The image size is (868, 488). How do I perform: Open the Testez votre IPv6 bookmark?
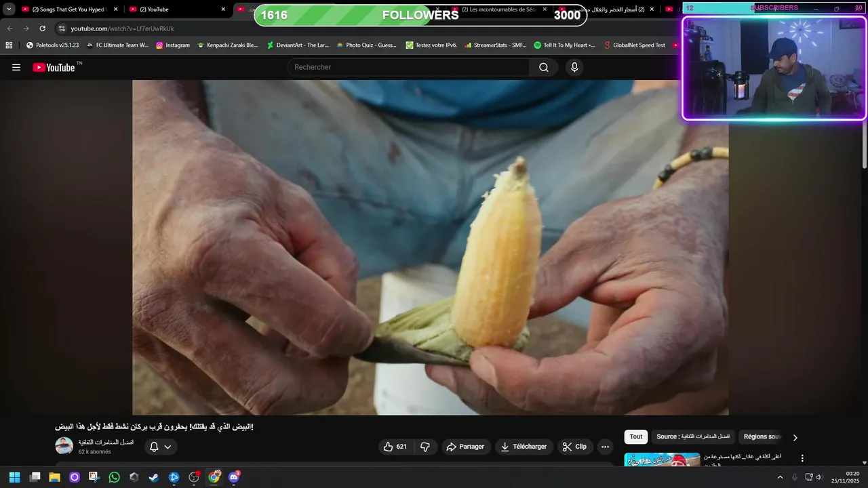click(431, 45)
